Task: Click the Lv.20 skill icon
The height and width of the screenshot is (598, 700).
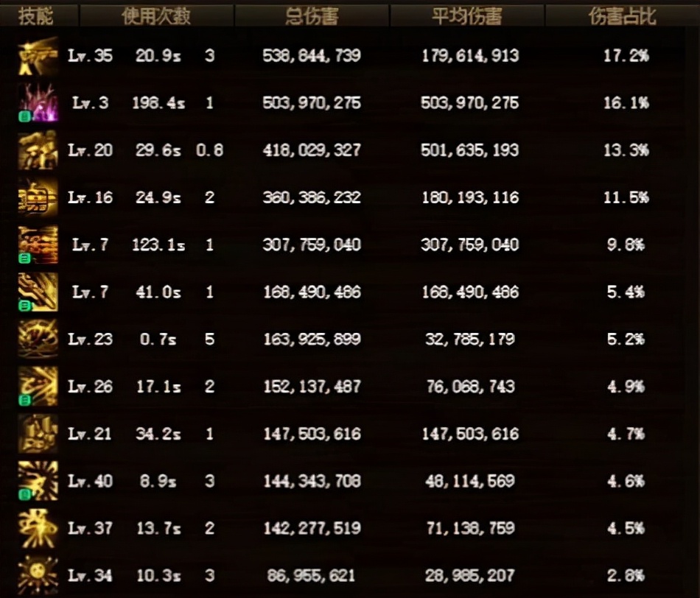Action: click(38, 150)
